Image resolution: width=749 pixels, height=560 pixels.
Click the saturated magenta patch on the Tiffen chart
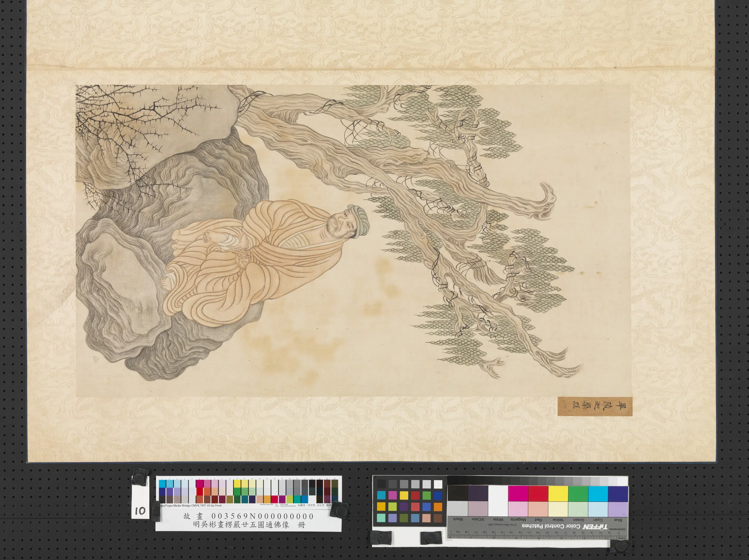click(x=518, y=493)
